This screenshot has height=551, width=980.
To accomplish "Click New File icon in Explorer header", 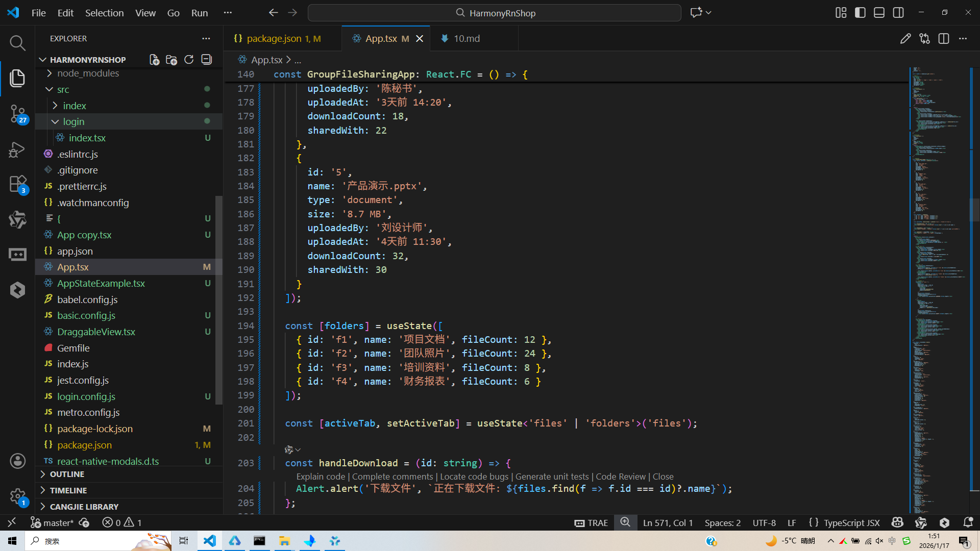I will (154, 60).
